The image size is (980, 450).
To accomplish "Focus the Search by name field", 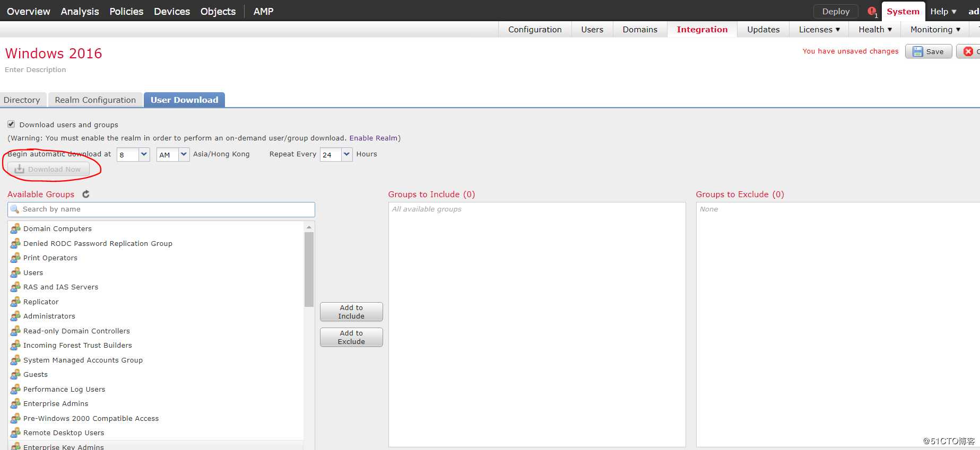I will (161, 209).
